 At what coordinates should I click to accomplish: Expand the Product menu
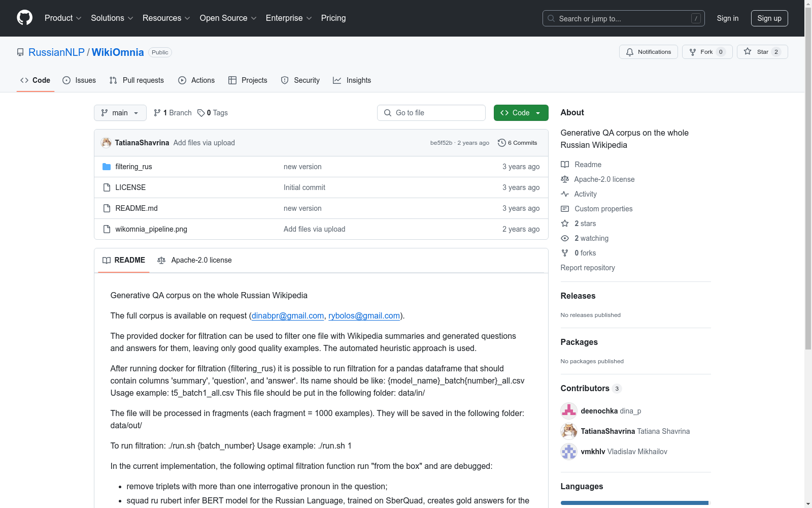coord(63,18)
